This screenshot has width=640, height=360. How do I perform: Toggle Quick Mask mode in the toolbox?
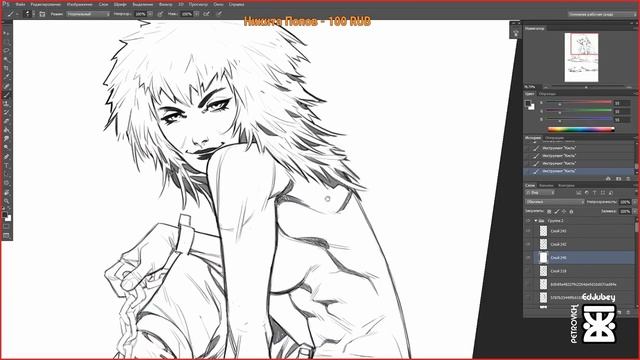click(x=6, y=227)
